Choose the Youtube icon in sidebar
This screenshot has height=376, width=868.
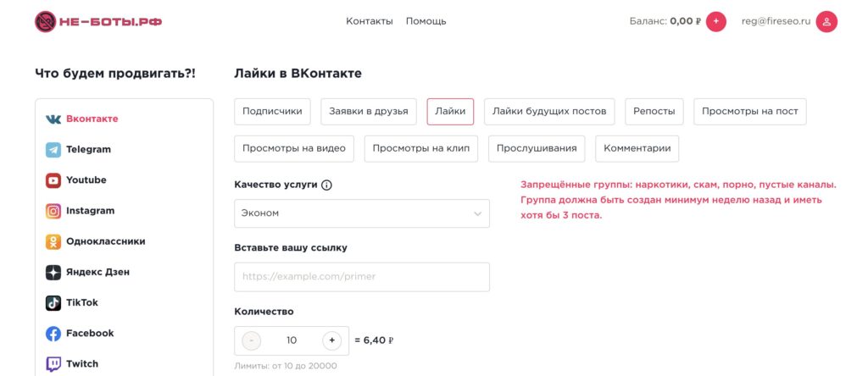point(53,180)
